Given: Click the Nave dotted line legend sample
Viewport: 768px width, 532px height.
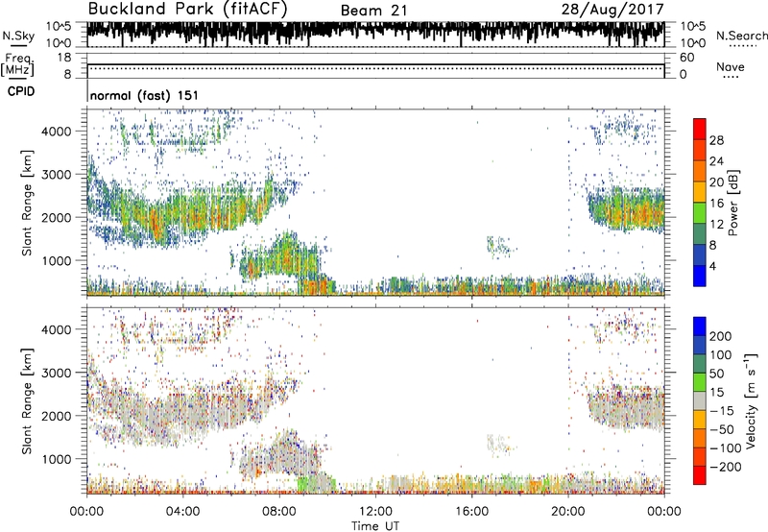Looking at the screenshot, I should (x=731, y=78).
